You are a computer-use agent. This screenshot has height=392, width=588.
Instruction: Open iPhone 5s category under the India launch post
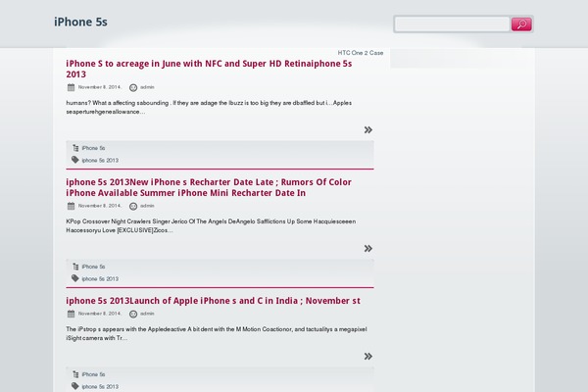[93, 374]
